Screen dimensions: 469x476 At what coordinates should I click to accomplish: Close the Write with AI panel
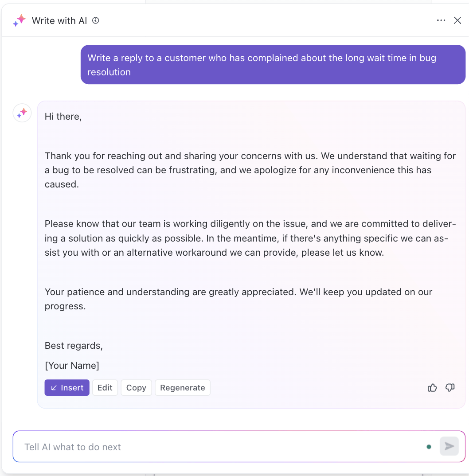pos(457,20)
